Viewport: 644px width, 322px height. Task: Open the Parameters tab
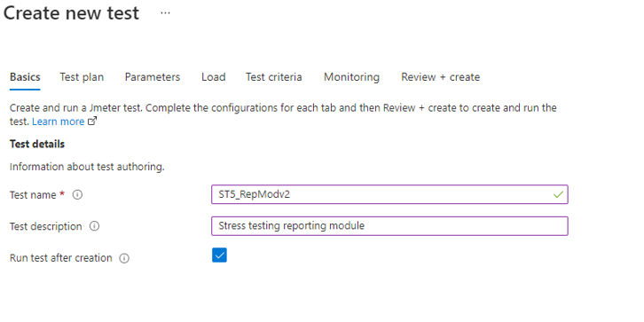(153, 77)
